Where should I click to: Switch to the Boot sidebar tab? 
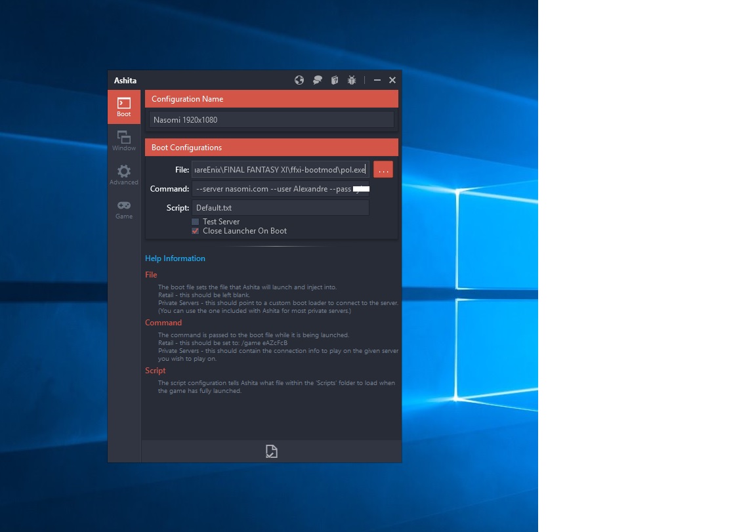tap(124, 107)
